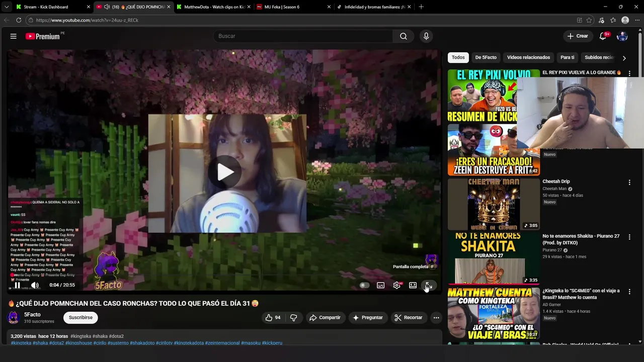Screen dimensions: 644x362
Task: Click the Suscribirse button
Action: click(80, 318)
